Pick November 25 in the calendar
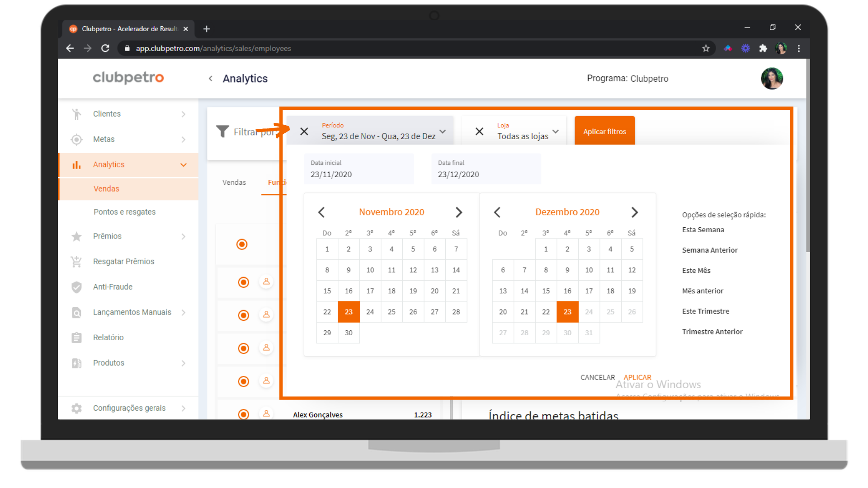This screenshot has height=488, width=868. [x=392, y=312]
